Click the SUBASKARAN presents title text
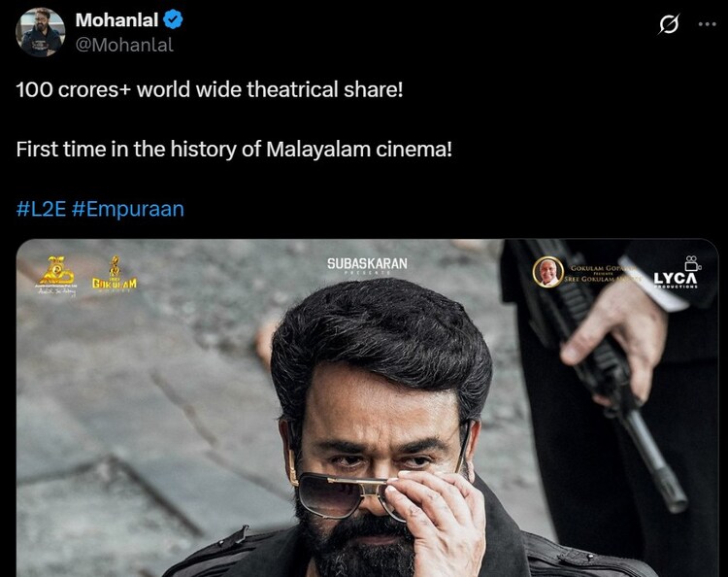This screenshot has height=577, width=728. tap(367, 265)
